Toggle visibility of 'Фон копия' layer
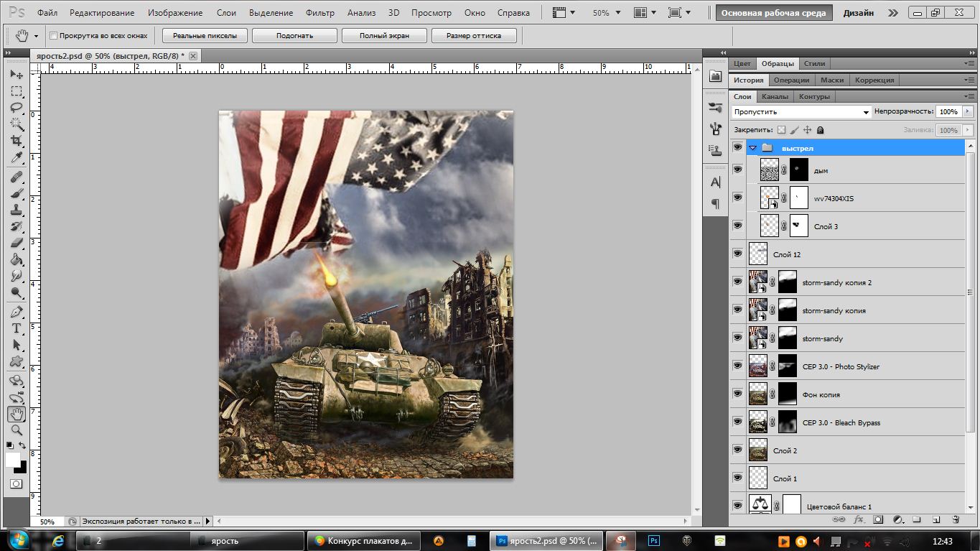980x551 pixels. (x=737, y=394)
